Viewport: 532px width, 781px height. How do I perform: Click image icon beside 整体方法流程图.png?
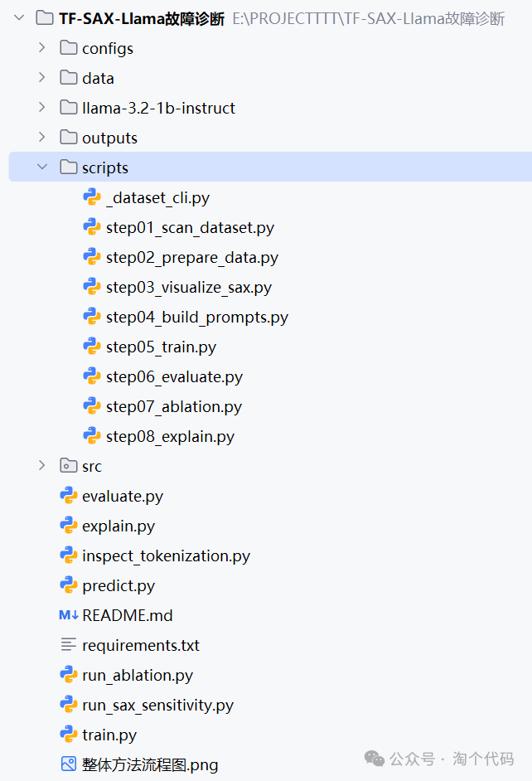[69, 764]
